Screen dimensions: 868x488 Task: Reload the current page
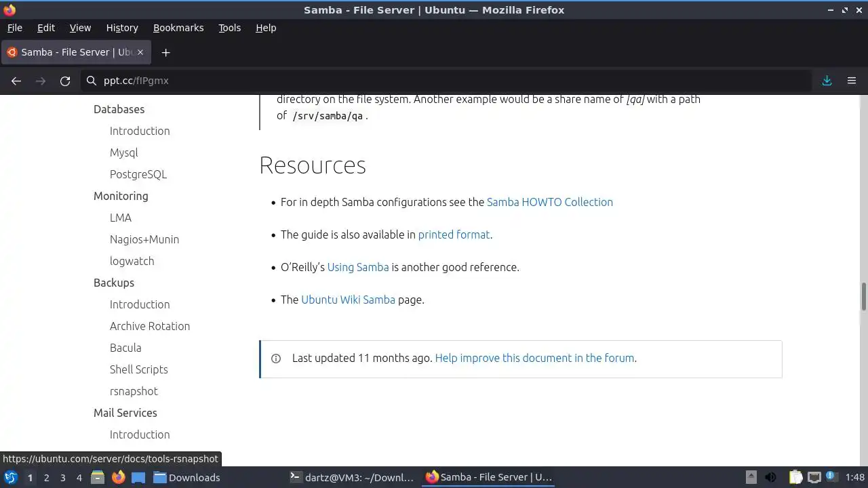(x=65, y=81)
